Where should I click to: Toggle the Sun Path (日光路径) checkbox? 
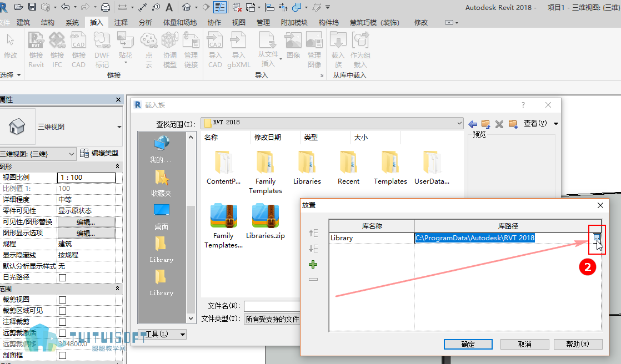[x=62, y=278]
